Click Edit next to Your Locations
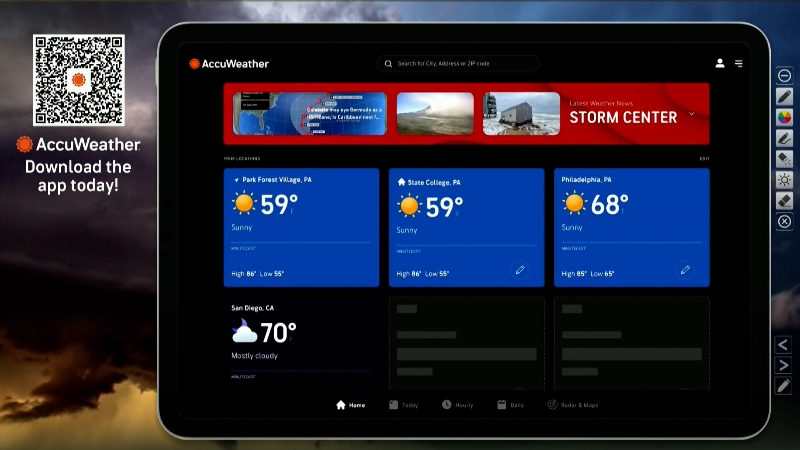Image resolution: width=800 pixels, height=450 pixels. pyautogui.click(x=704, y=159)
